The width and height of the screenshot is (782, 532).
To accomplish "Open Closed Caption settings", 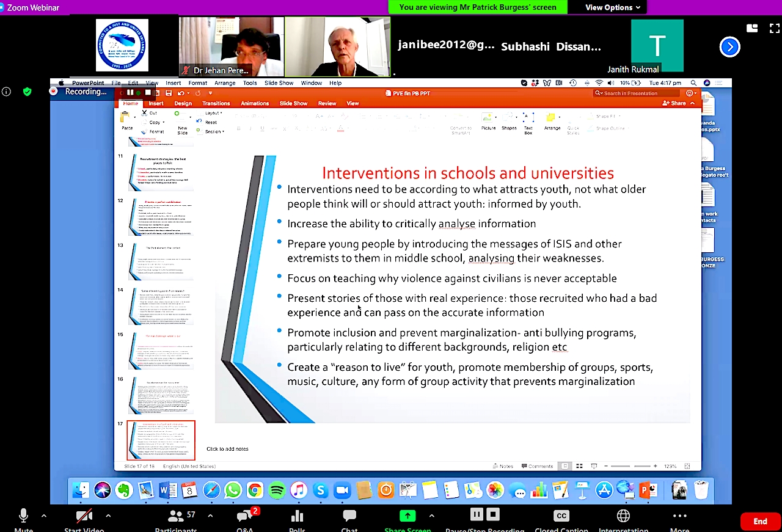I will tap(561, 516).
